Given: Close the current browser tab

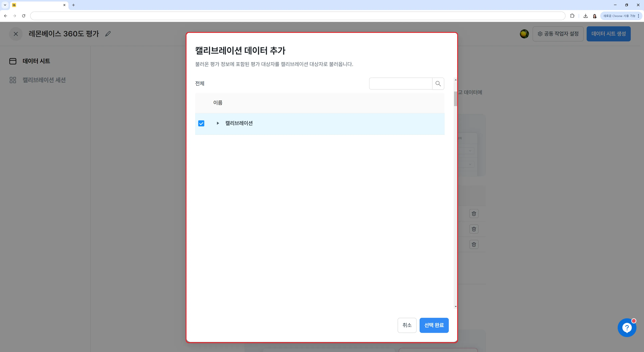Looking at the screenshot, I should [64, 5].
